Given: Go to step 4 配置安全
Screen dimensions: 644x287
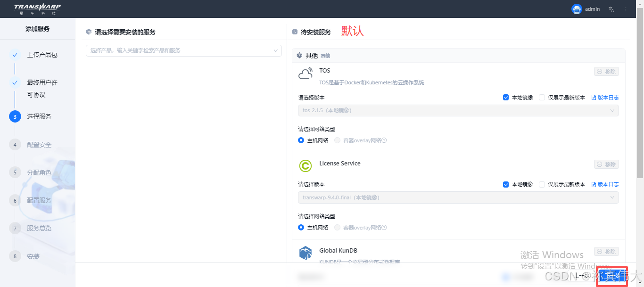Looking at the screenshot, I should tap(30, 145).
